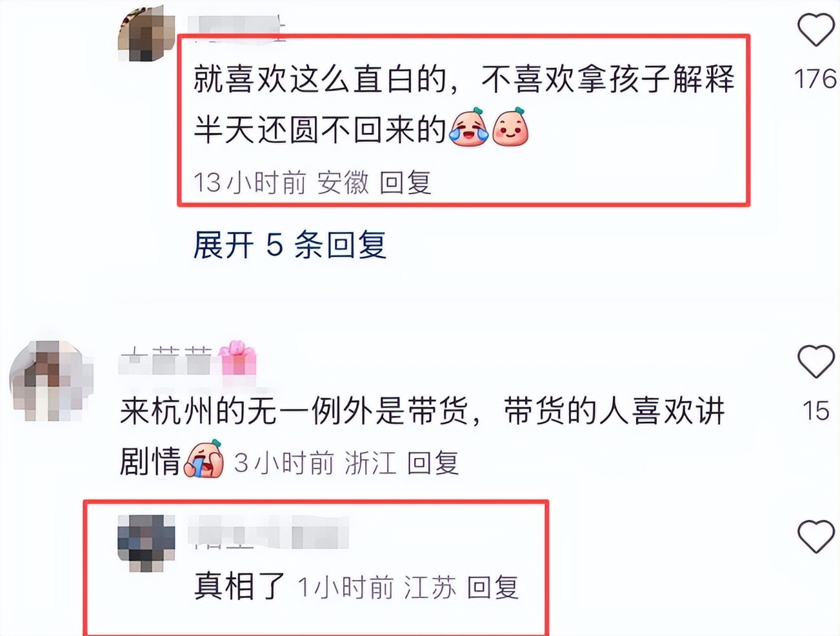840x636 pixels.
Task: Like the 真相了 reply comment
Action: click(x=815, y=537)
